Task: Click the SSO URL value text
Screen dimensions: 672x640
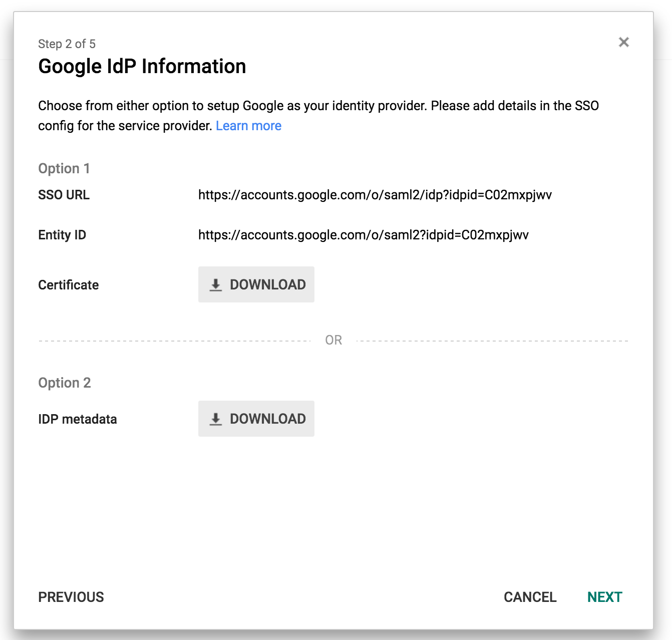Action: (375, 195)
